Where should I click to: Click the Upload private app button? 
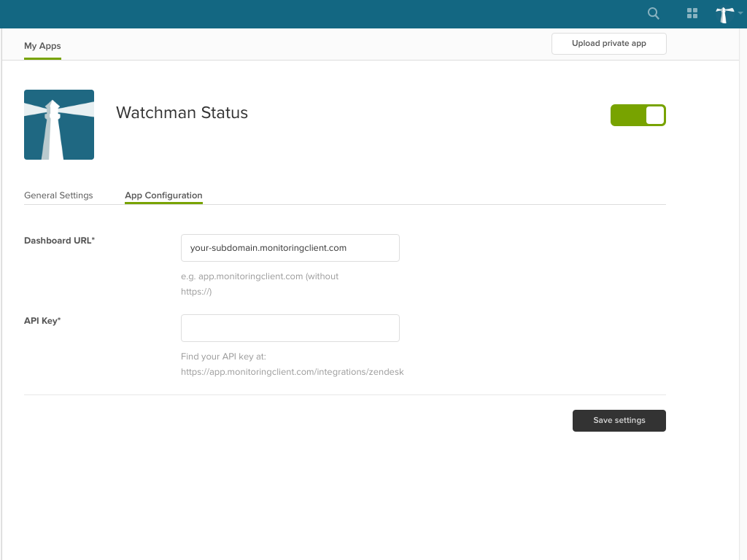[x=608, y=43]
